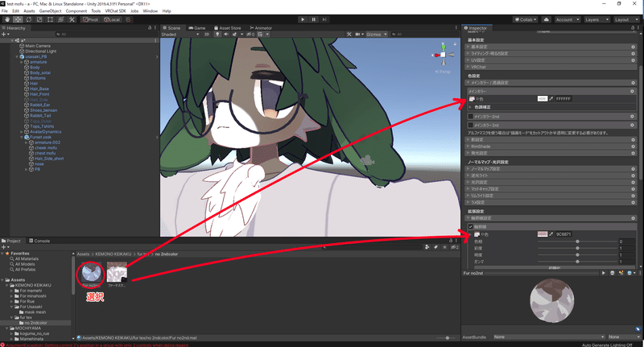Open the cloud services icon
644x347 pixels.
tap(547, 19)
